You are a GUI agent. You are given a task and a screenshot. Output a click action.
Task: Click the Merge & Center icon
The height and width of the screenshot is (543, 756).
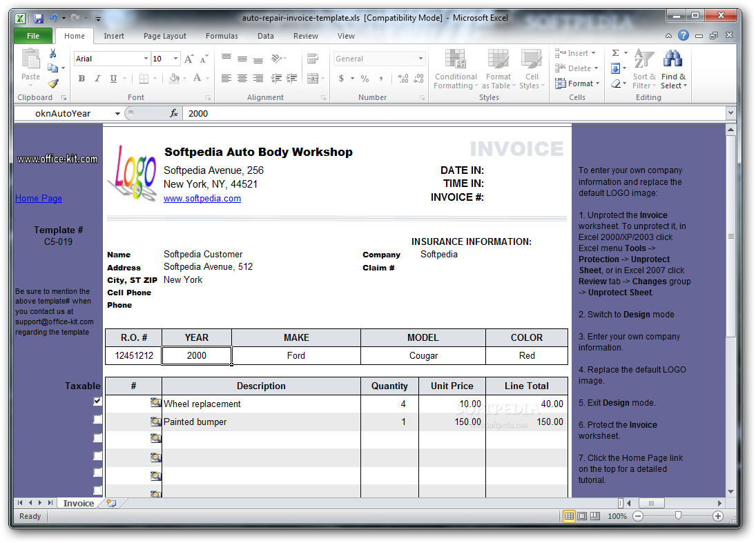(x=313, y=78)
